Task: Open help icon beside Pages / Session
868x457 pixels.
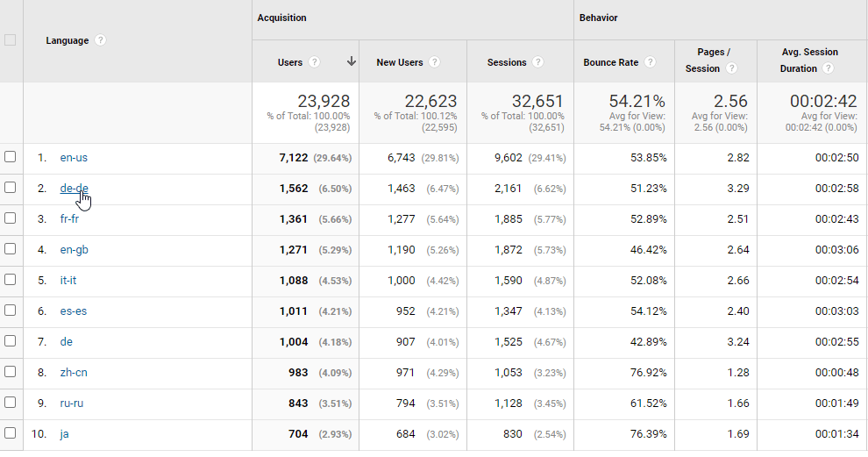Action: point(731,68)
